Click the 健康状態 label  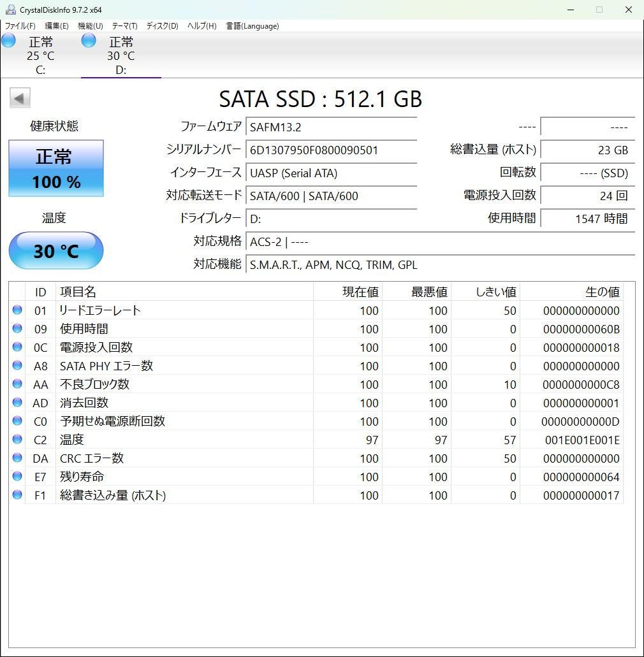coord(54,126)
